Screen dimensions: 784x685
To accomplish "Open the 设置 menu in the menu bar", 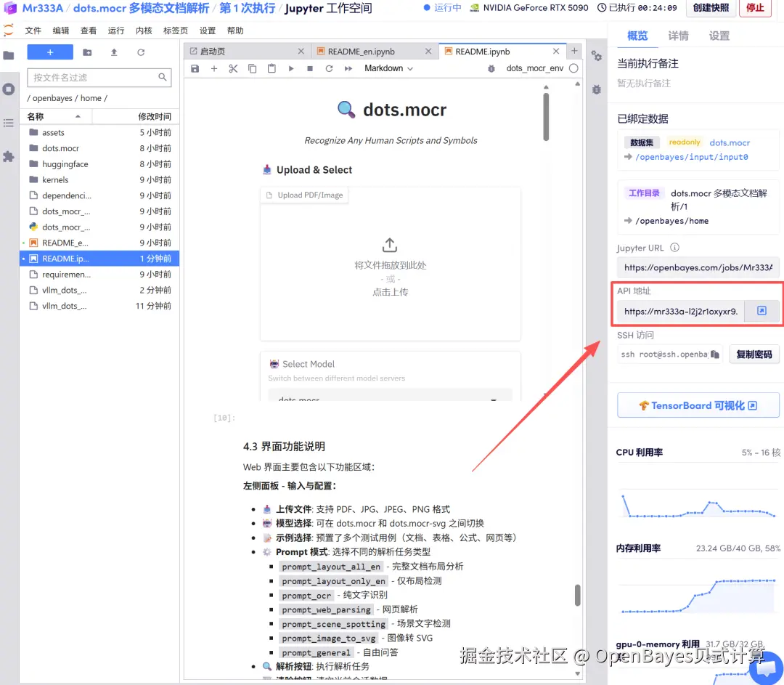I will 208,31.
